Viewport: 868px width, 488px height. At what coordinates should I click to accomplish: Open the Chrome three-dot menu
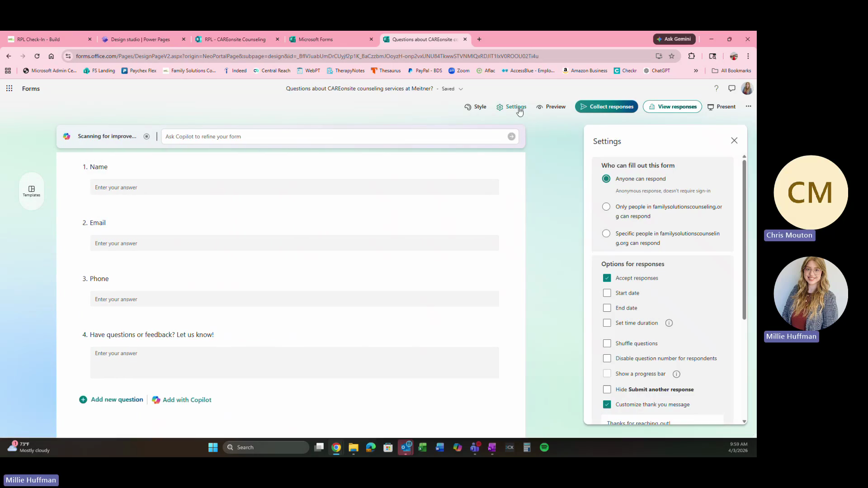(x=748, y=56)
